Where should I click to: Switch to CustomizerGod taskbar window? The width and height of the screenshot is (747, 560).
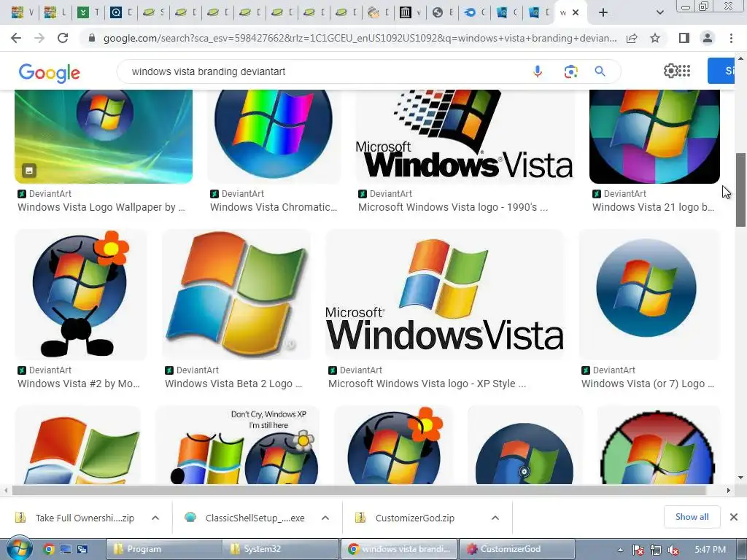coord(517,549)
